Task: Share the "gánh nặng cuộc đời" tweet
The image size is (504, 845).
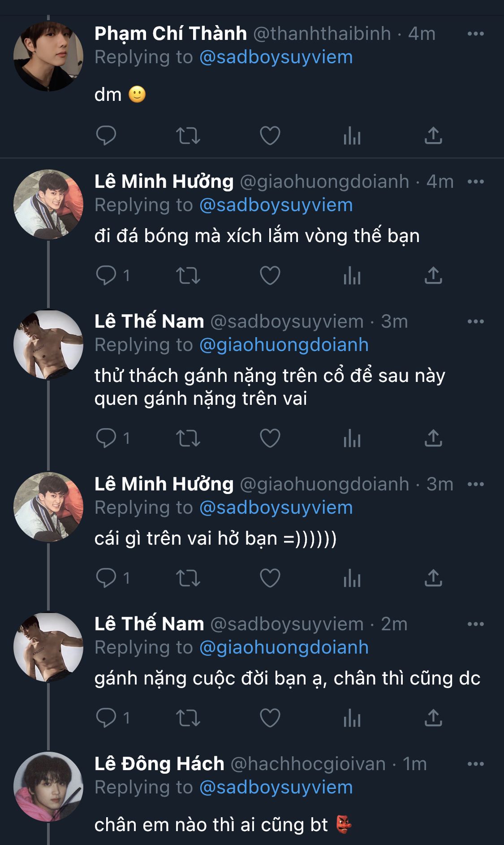Action: pos(433,718)
